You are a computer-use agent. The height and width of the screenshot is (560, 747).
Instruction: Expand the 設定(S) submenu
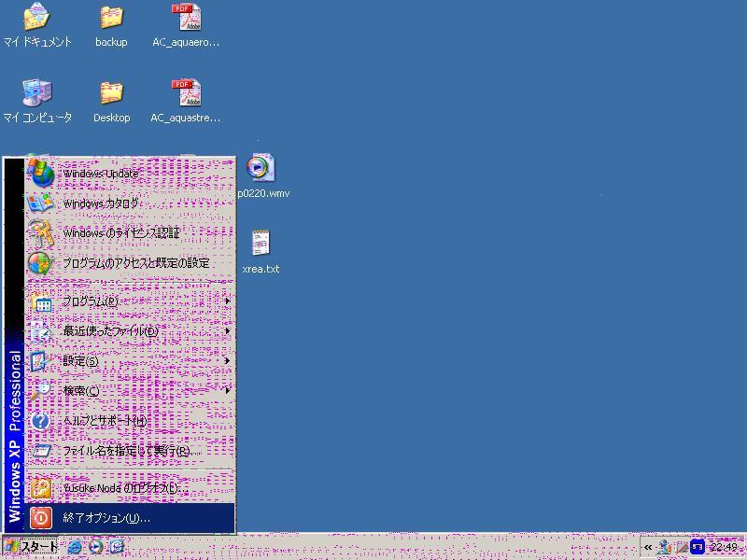point(130,361)
